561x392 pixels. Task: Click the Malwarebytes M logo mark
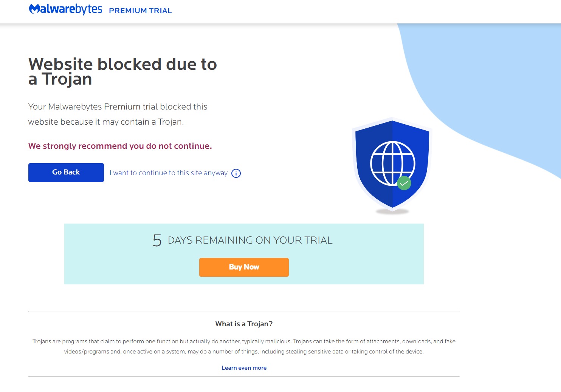pos(34,9)
